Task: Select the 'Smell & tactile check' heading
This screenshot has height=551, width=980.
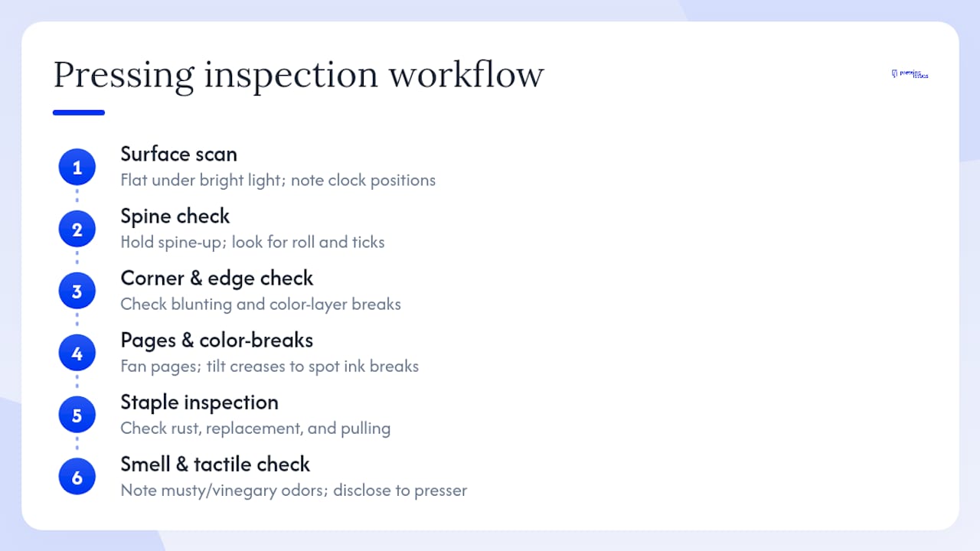Action: point(215,464)
